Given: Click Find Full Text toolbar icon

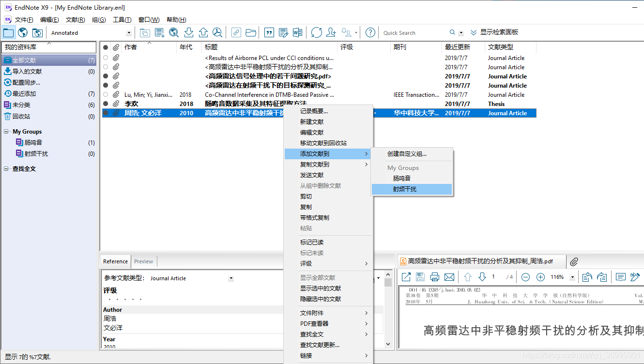Looking at the screenshot, I should pos(218,32).
